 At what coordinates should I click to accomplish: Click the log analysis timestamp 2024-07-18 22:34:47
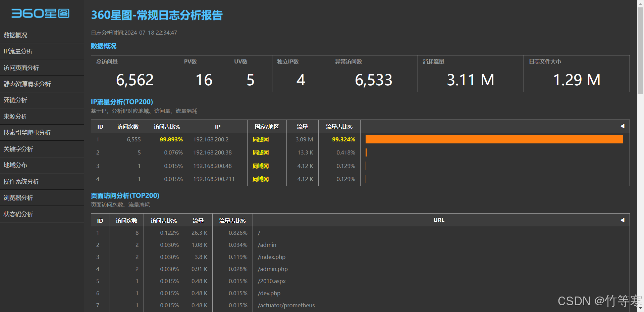[x=151, y=33]
